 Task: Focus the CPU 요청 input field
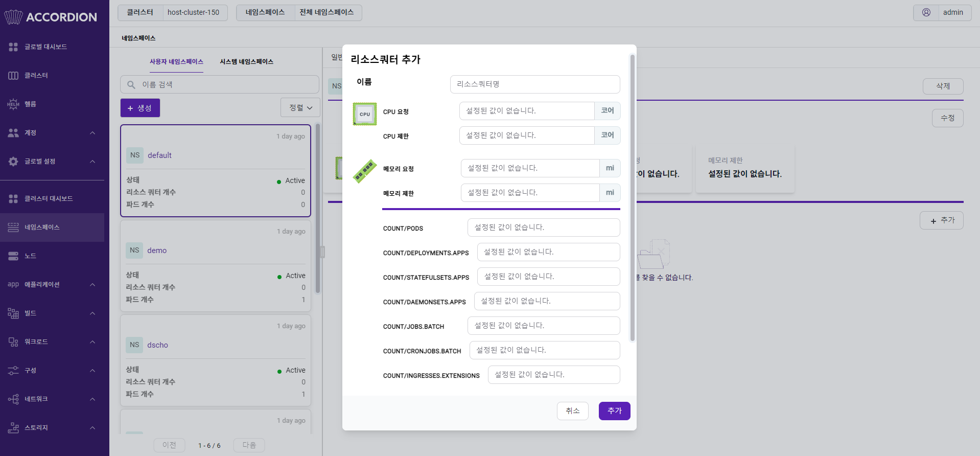[x=527, y=111]
